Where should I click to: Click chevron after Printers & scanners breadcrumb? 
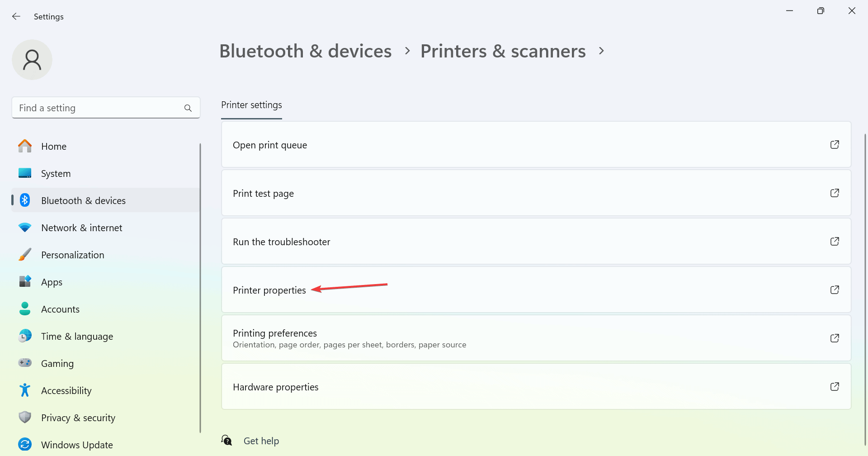[601, 51]
